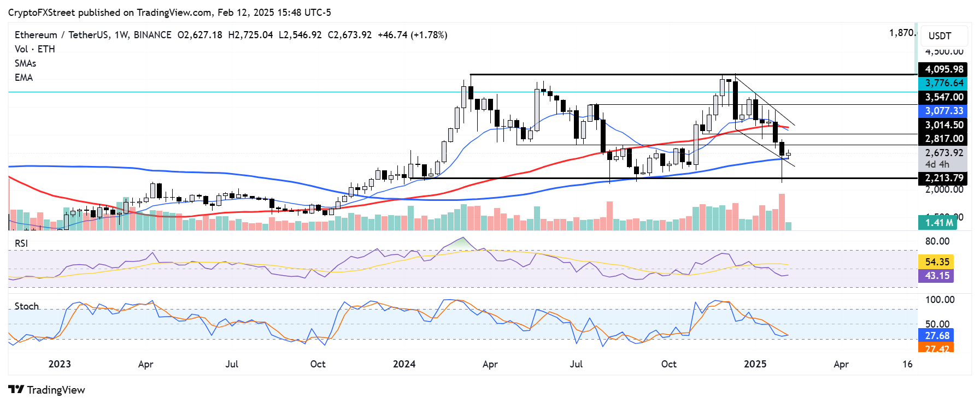Screen dimensions: 980x404
Task: Click the 2,213.79 support price label
Action: 943,178
